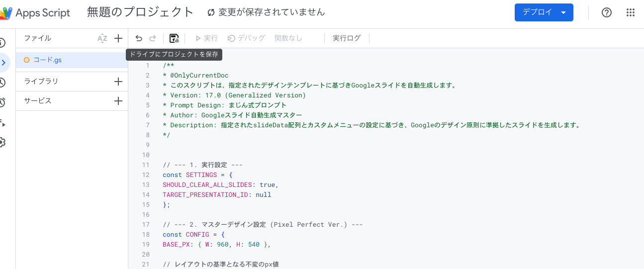Click the redo arrow in the editor toolbar

(153, 38)
